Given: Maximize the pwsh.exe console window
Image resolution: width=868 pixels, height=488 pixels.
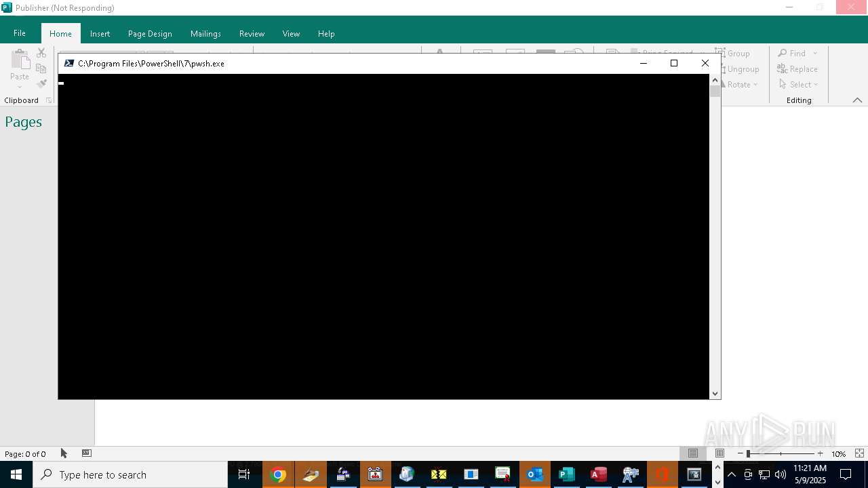Looking at the screenshot, I should point(674,63).
